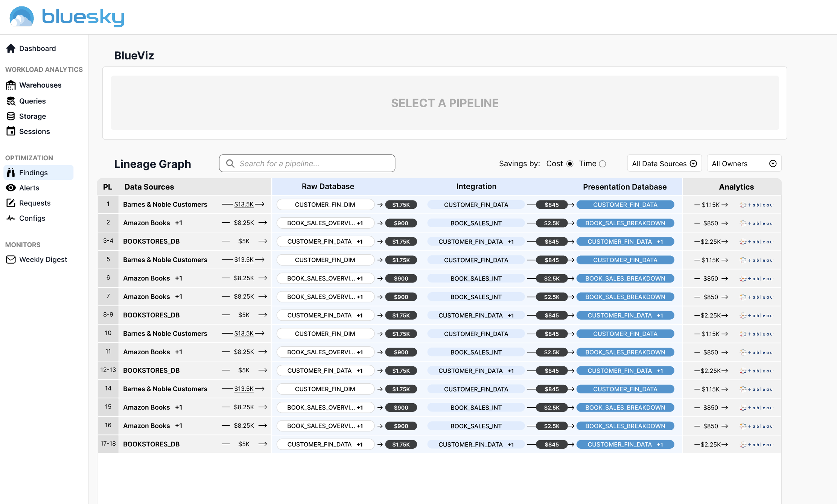This screenshot has width=837, height=504.
Task: Select the Time savings radio button
Action: pyautogui.click(x=603, y=164)
